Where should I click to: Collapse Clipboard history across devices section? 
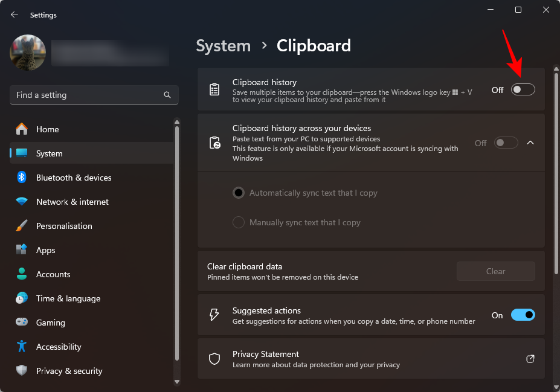click(530, 143)
